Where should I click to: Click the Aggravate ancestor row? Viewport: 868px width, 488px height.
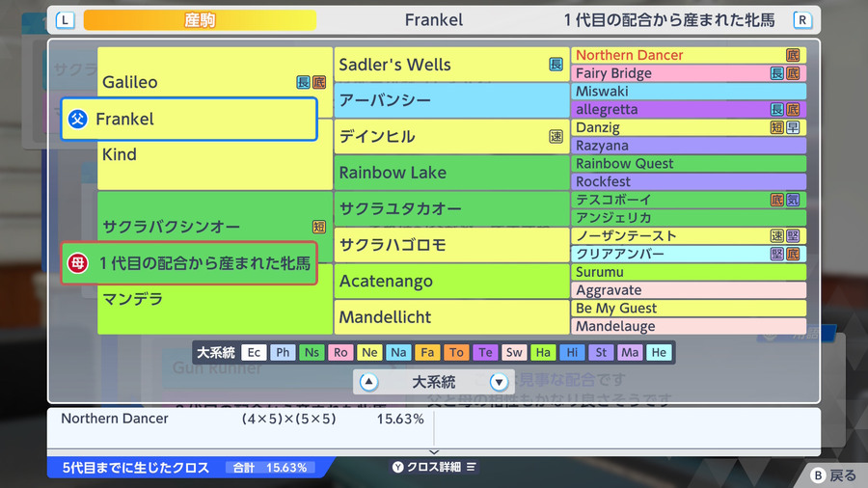[689, 290]
